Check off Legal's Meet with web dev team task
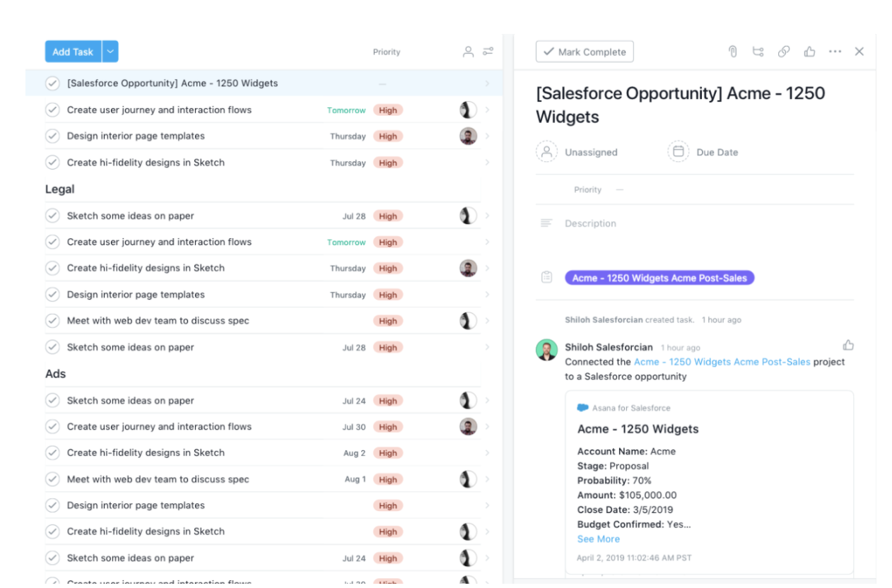 point(52,321)
